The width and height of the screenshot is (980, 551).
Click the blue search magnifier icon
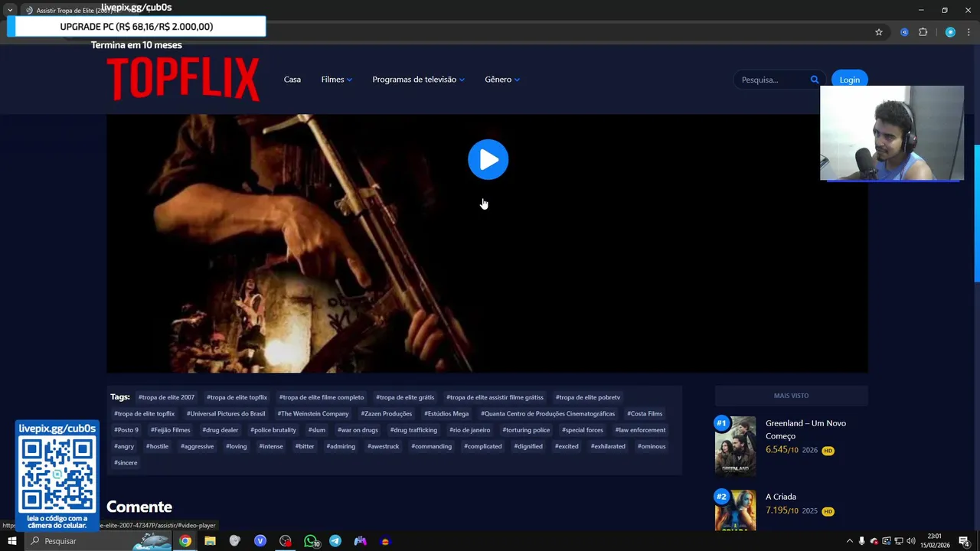point(815,80)
